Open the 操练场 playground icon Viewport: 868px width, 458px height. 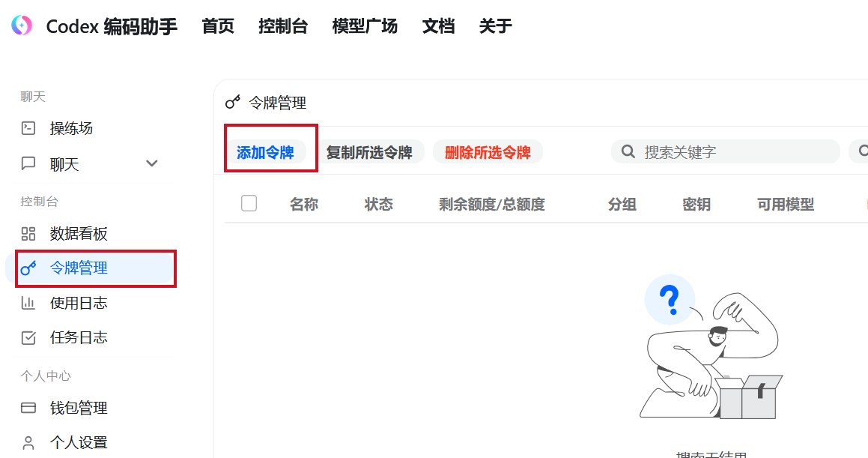click(28, 128)
